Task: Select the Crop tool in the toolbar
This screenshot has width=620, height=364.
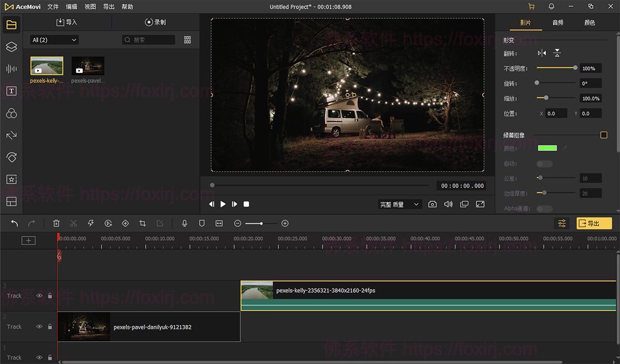Action: pos(143,223)
